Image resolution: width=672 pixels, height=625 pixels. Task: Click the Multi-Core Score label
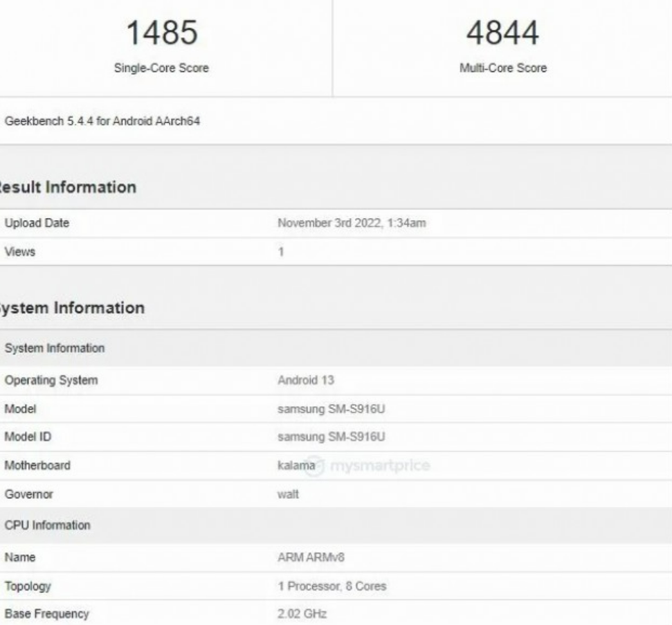(x=502, y=68)
